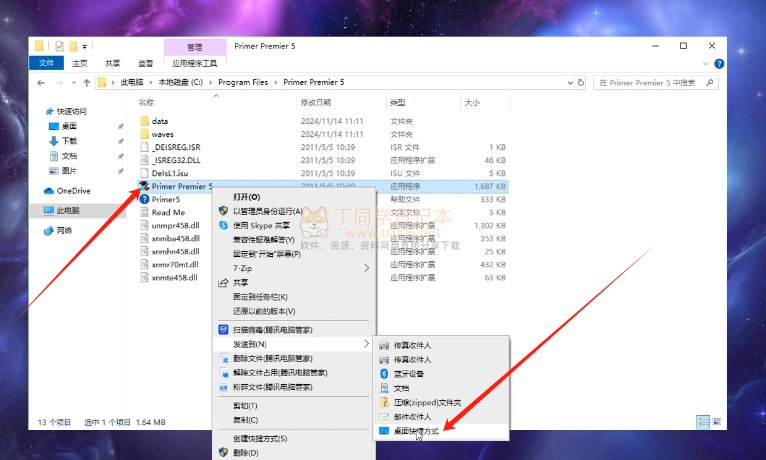Sort by the 类型 column header
766x460 pixels.
point(398,103)
